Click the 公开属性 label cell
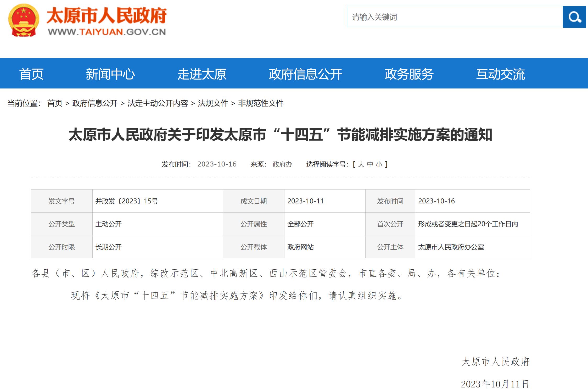588x389 pixels. 254,224
